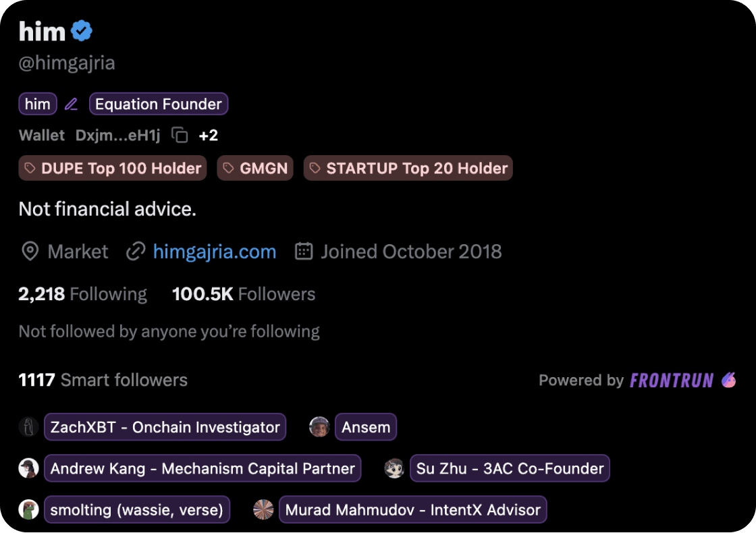The height and width of the screenshot is (533, 756).
Task: Copy the wallet address with copy icon
Action: coord(180,135)
